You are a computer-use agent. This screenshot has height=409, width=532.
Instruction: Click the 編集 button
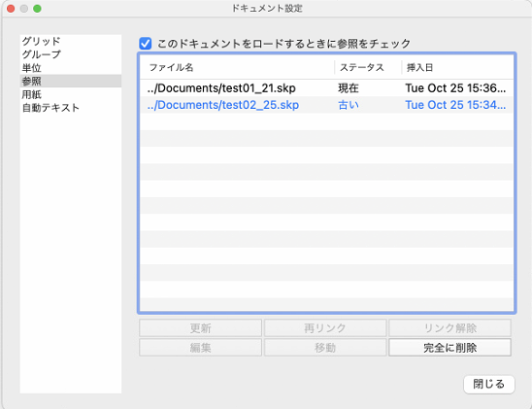coord(201,347)
